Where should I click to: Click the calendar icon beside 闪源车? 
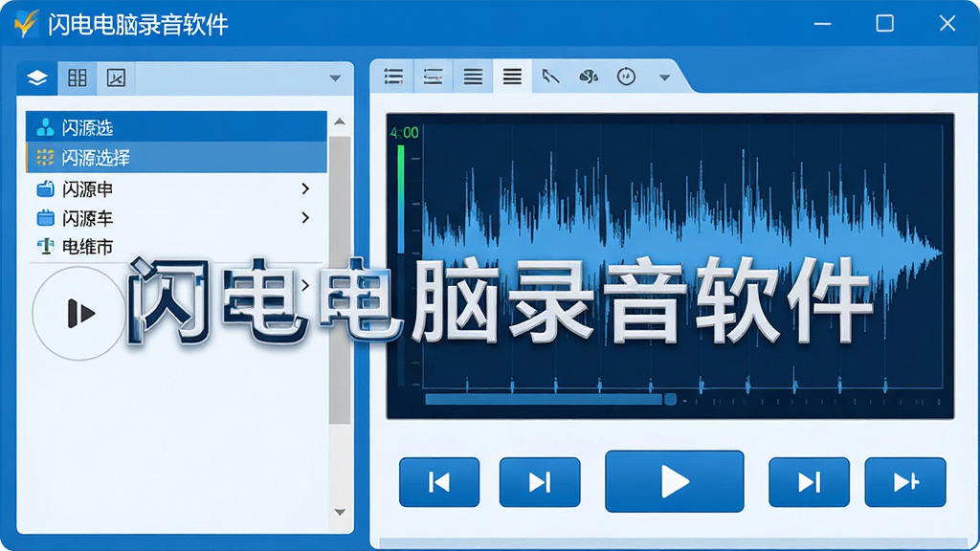tap(46, 218)
